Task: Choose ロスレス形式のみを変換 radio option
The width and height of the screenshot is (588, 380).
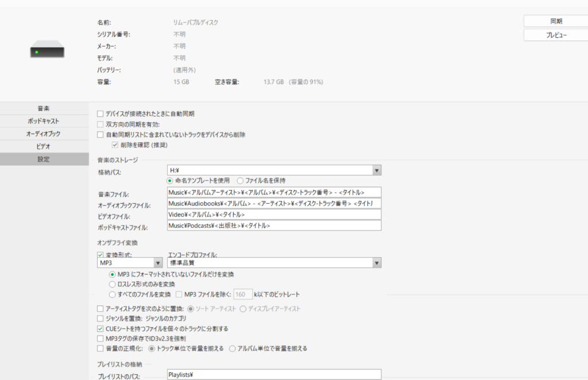Action: coord(113,284)
